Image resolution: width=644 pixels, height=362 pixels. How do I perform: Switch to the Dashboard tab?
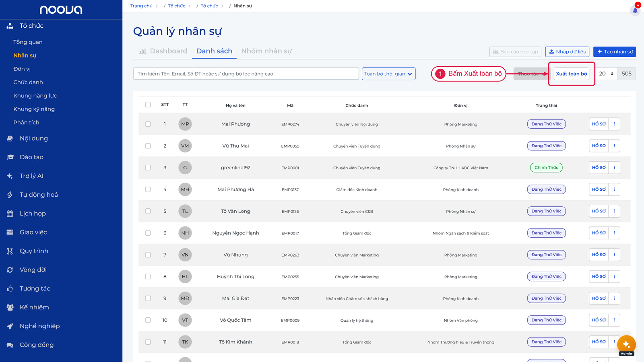163,51
